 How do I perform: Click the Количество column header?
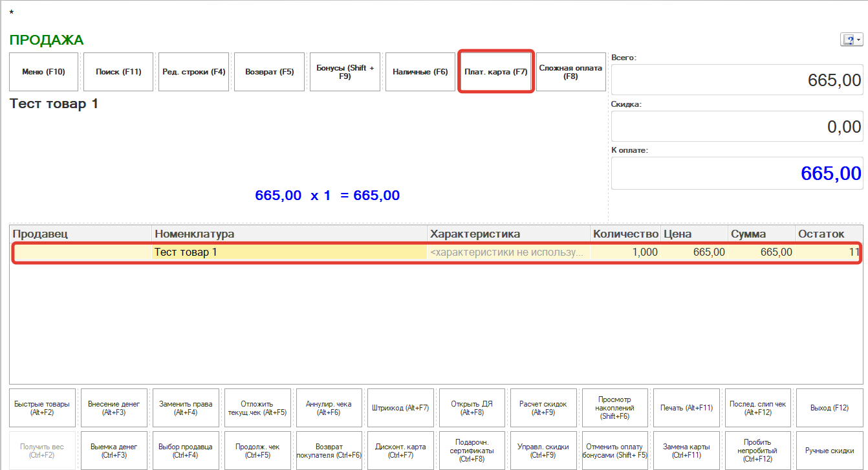[624, 234]
